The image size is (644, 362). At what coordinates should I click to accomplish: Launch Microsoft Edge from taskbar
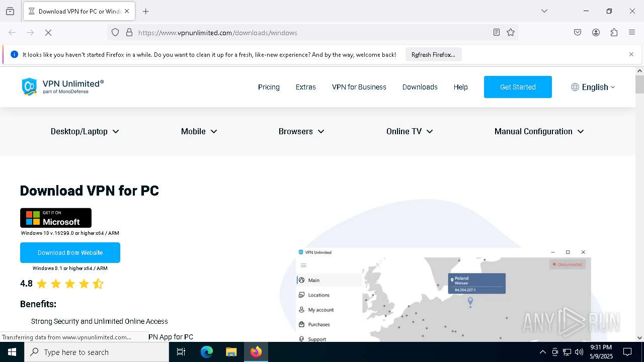tap(207, 352)
